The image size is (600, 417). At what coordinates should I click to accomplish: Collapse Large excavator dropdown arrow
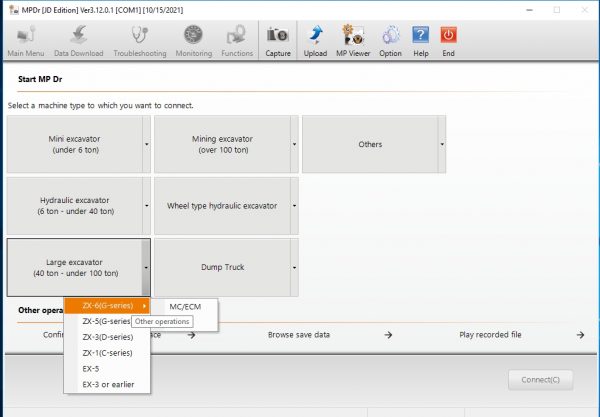click(x=146, y=267)
